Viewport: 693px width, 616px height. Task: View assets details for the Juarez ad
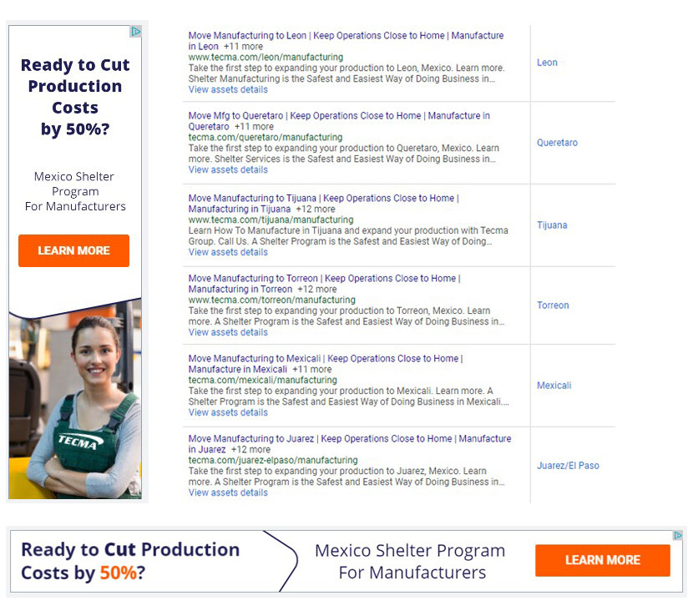click(x=228, y=492)
